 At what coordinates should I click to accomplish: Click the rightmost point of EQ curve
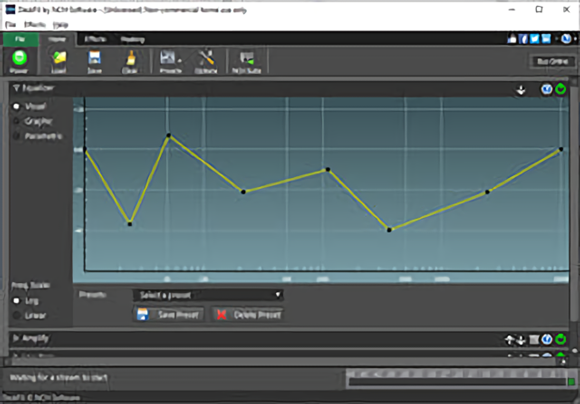[x=561, y=149]
